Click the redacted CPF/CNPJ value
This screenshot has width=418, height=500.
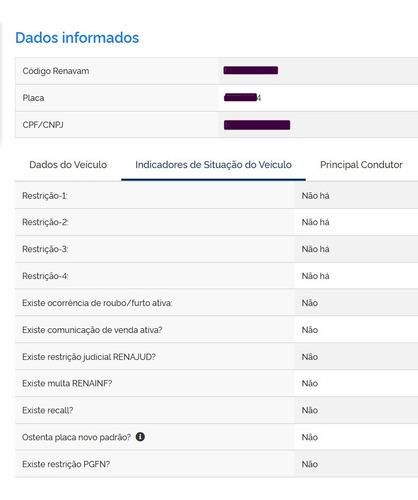point(257,125)
